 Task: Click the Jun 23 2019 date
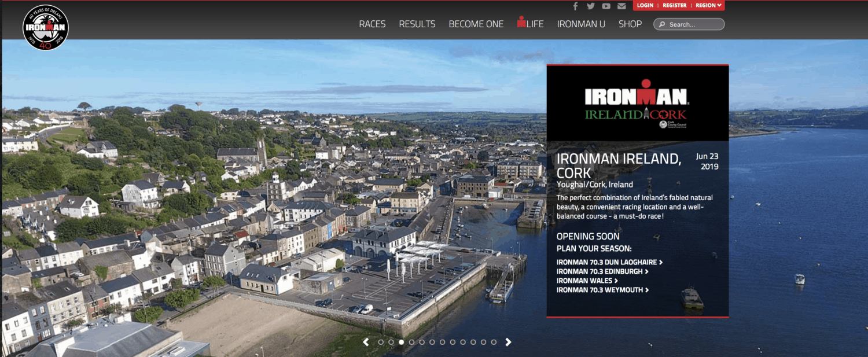click(x=707, y=161)
